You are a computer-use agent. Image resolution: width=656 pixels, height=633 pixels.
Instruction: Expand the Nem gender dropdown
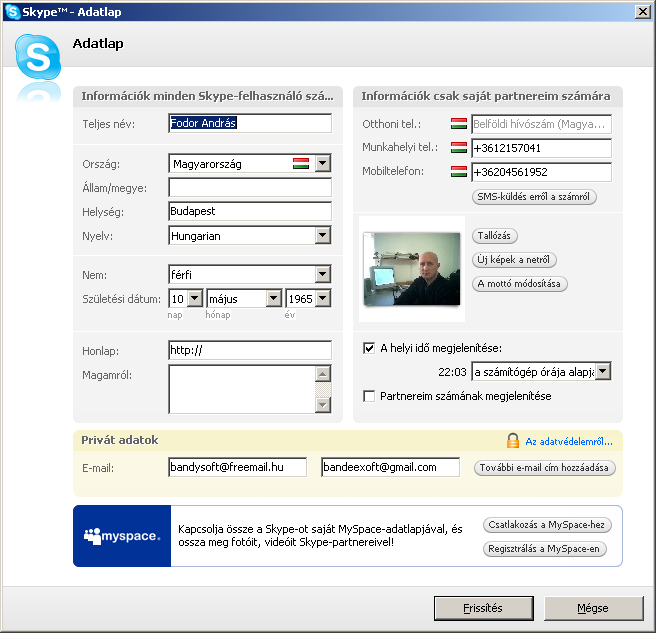(x=323, y=274)
